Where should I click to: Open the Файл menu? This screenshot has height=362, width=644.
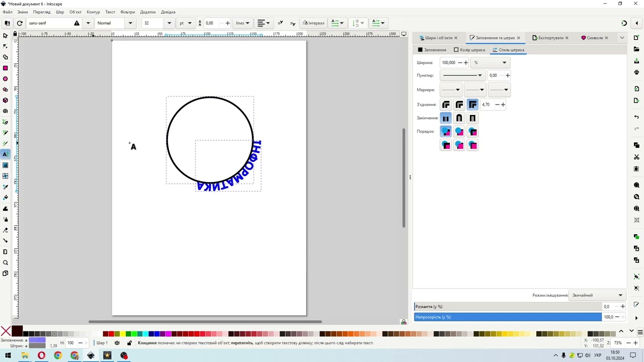pyautogui.click(x=7, y=12)
